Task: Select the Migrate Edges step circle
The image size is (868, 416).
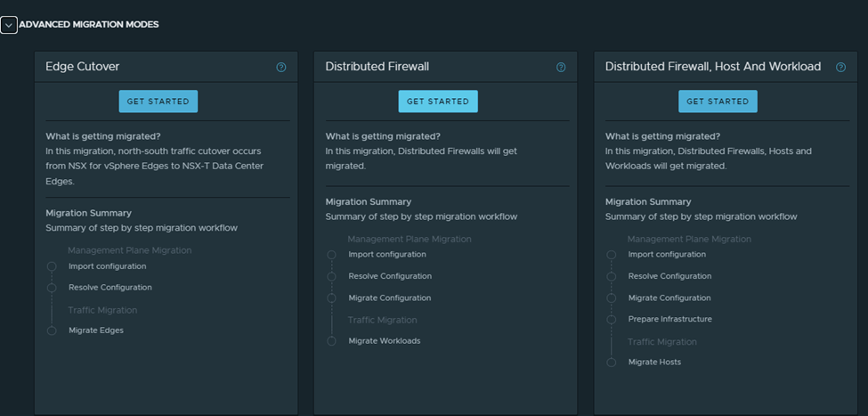Action: point(52,330)
